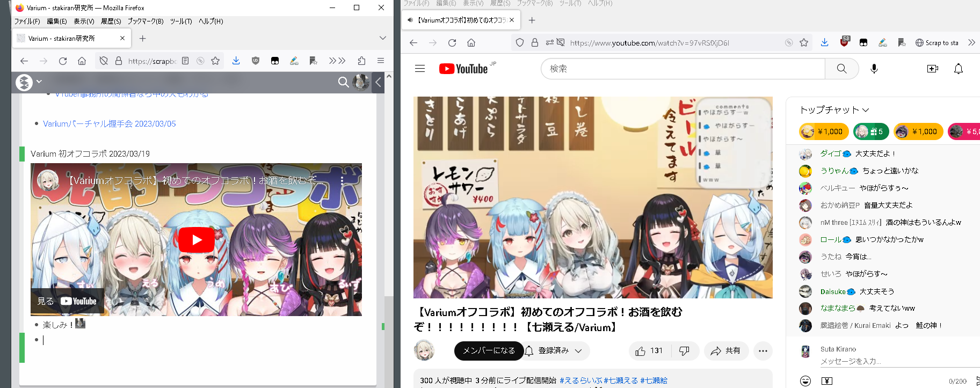
Task: Like the video showing 131 likes
Action: [649, 351]
